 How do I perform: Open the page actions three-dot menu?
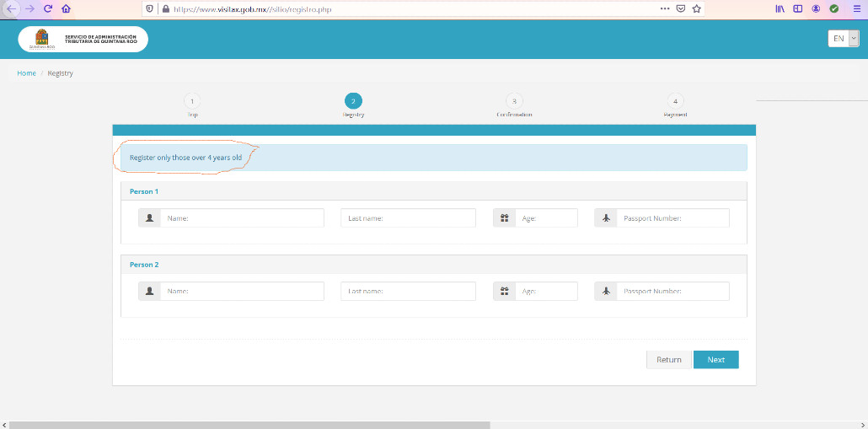coord(665,8)
